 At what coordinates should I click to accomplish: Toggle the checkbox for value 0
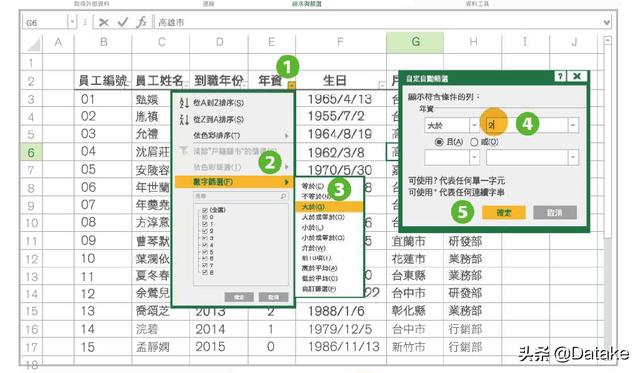205,218
